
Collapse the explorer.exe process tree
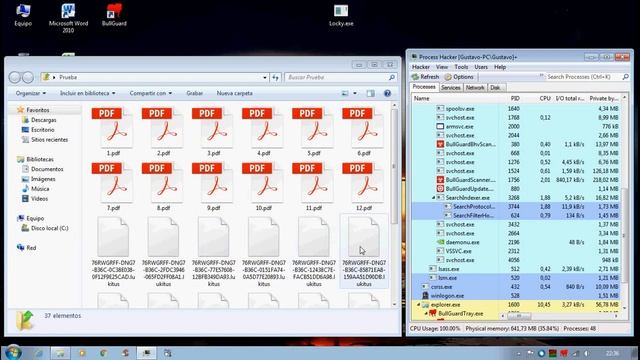pos(419,304)
